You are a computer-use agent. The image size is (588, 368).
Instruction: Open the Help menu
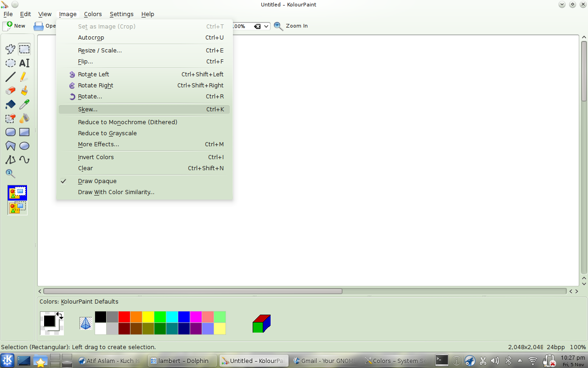click(x=147, y=14)
